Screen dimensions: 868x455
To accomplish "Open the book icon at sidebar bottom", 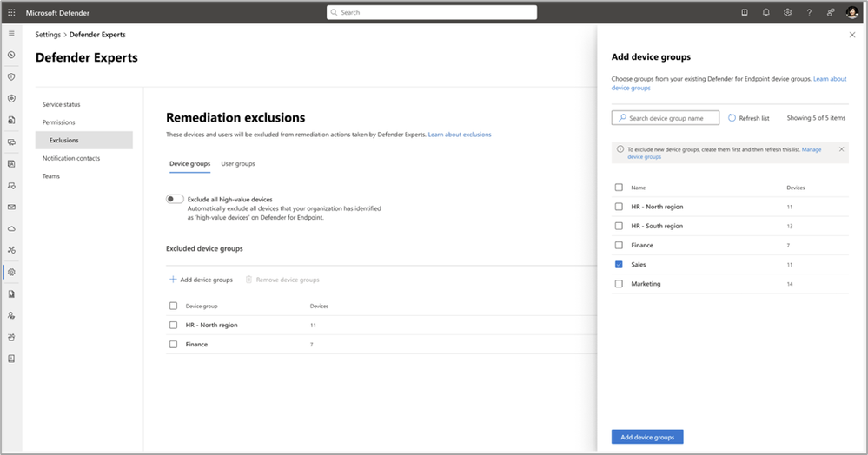I will (x=11, y=359).
